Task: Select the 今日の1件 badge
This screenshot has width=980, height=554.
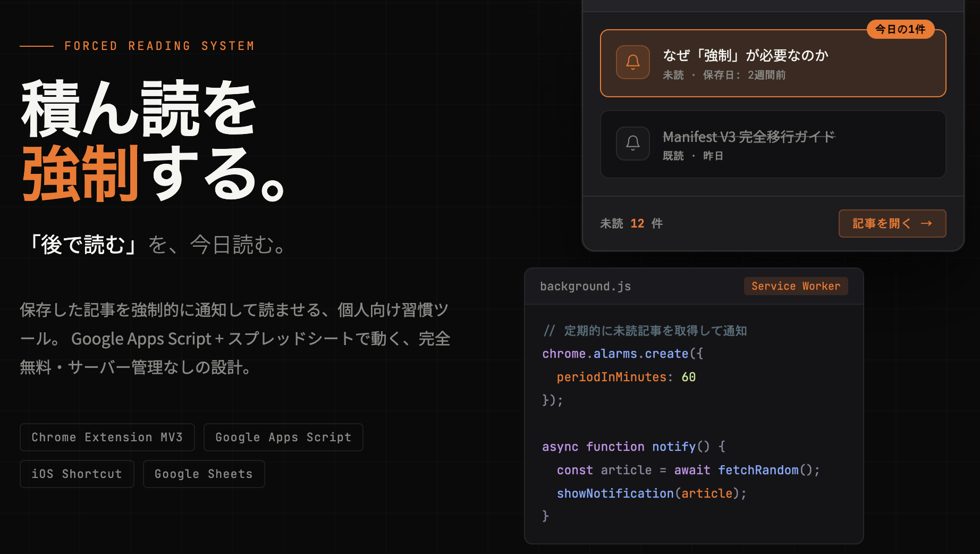Action: [900, 29]
